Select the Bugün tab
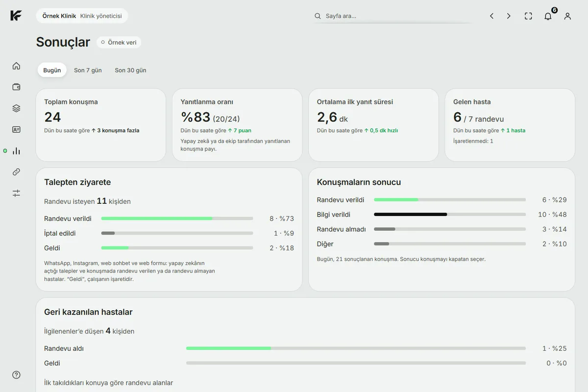588x392 pixels. [x=52, y=70]
